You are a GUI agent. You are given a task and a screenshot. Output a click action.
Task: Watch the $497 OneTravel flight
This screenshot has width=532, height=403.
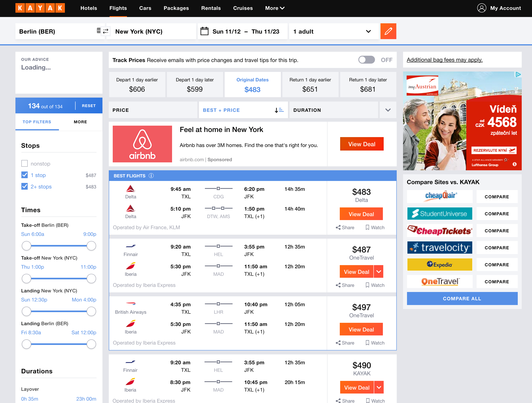(x=375, y=343)
